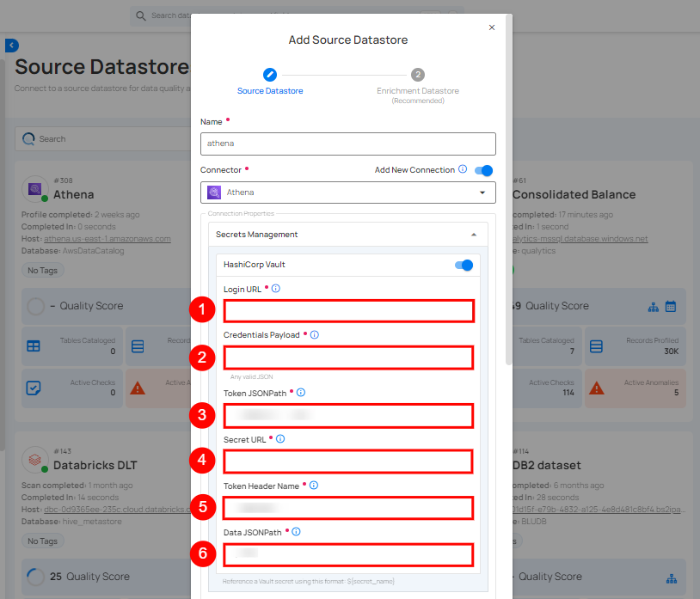Go to Enrichment Datastore step 2

point(417,75)
